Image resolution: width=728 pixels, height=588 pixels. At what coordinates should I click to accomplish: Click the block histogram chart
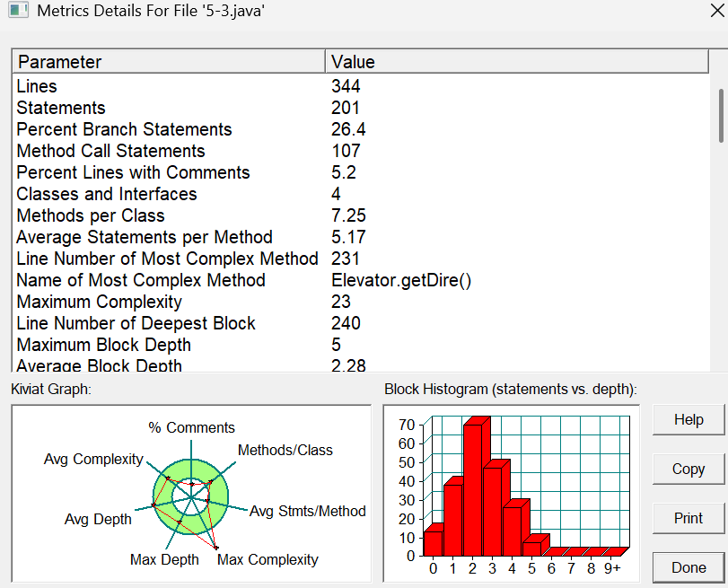click(x=511, y=493)
